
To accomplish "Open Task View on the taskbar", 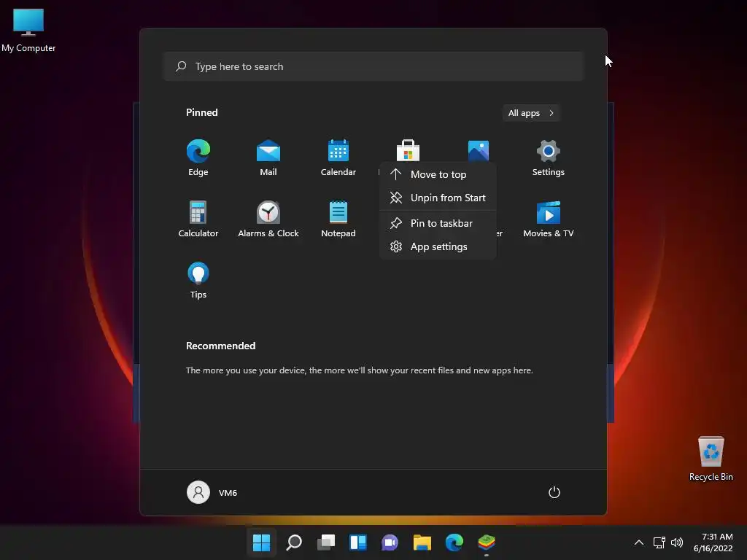I will (x=326, y=542).
